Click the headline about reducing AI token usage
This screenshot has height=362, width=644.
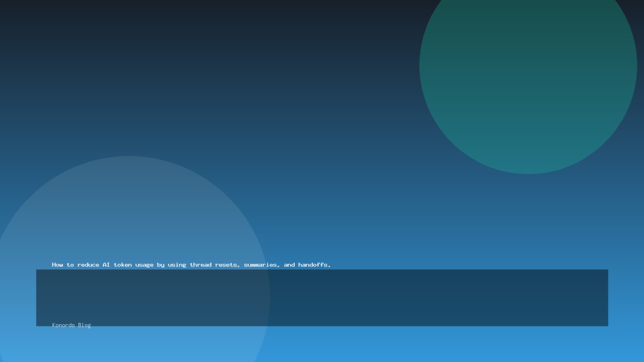[191, 265]
